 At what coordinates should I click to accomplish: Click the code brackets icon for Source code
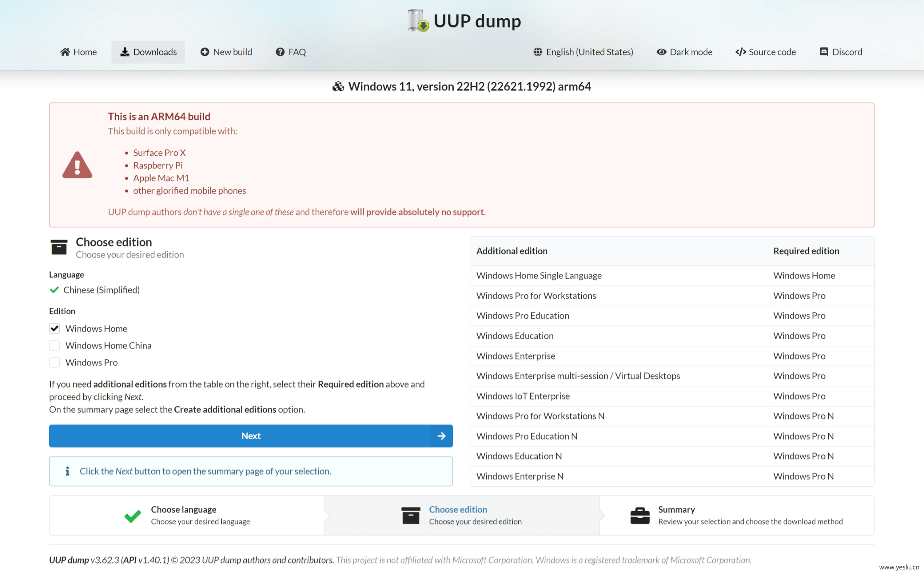740,52
